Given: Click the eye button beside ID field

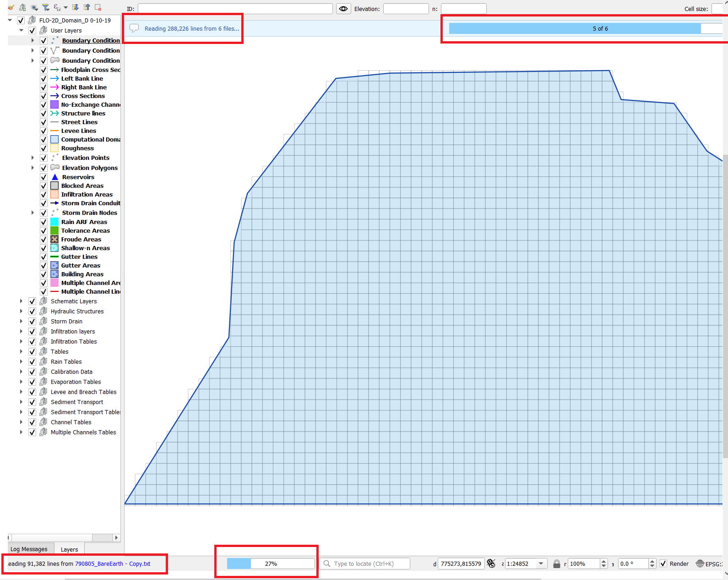Looking at the screenshot, I should (343, 9).
